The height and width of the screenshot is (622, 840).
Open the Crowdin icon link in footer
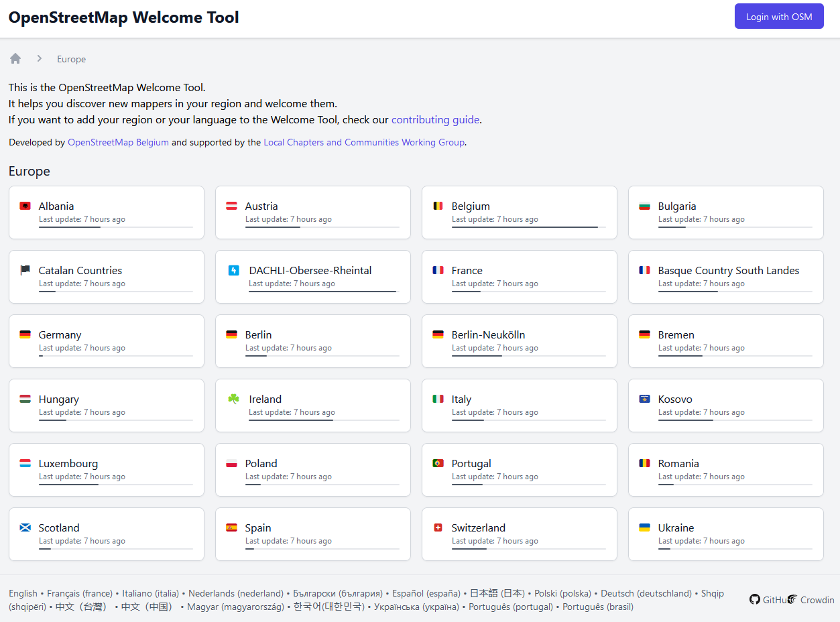point(792,599)
